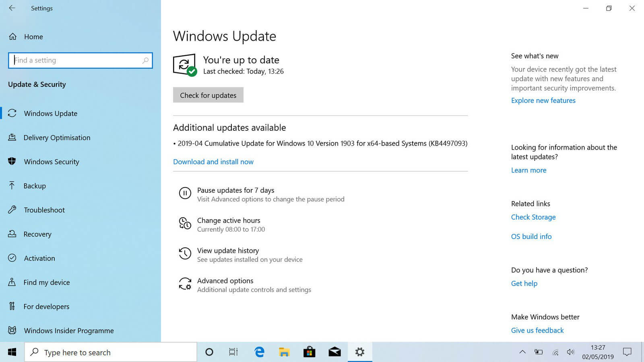Open For developers settings

(x=45, y=306)
